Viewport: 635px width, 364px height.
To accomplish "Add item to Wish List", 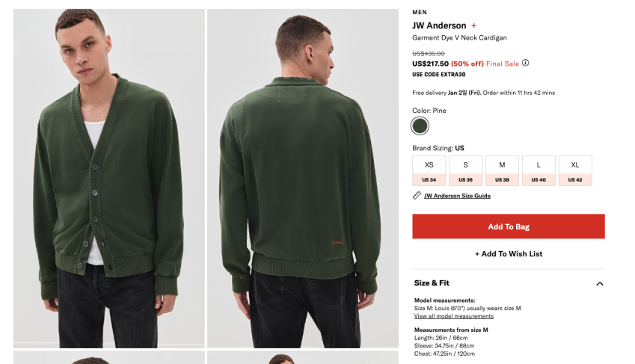I will tap(509, 254).
